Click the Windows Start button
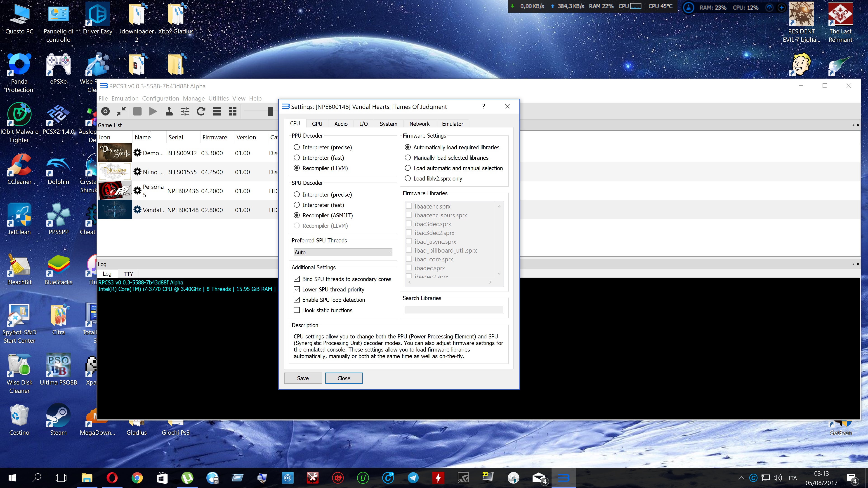Viewport: 868px width, 488px height. 12,478
